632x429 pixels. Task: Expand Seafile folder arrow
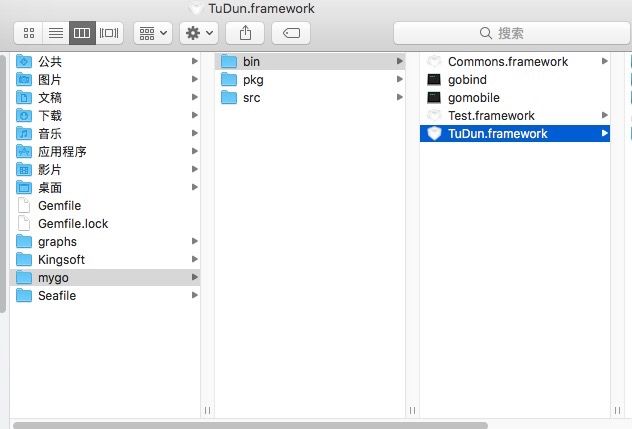[195, 295]
